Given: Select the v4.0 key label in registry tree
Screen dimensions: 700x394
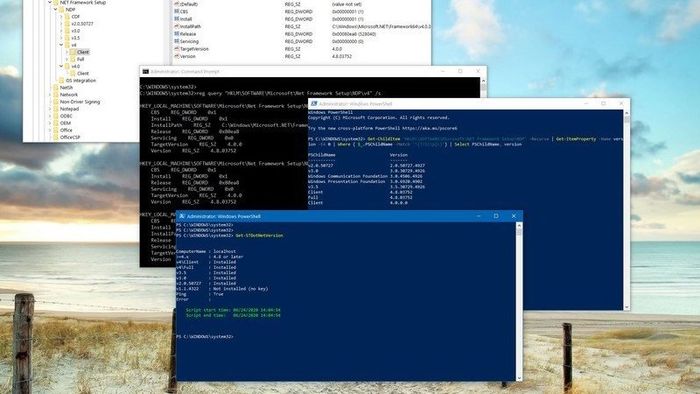Looking at the screenshot, I should click(75, 66).
